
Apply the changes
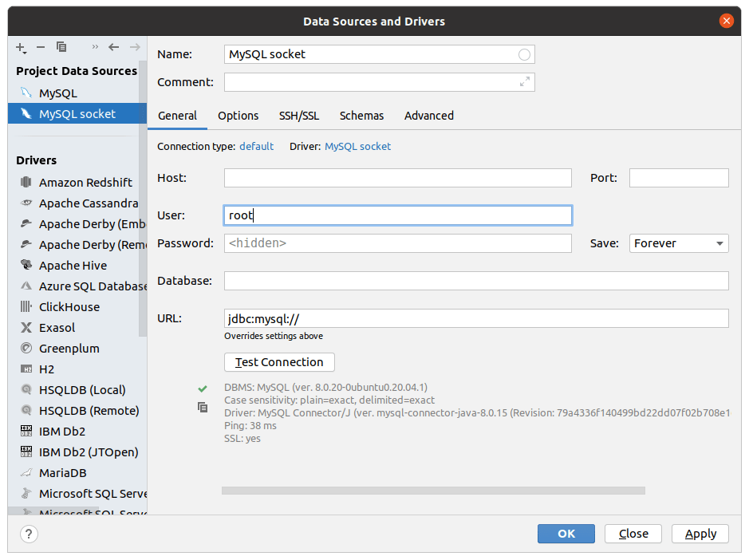[700, 534]
